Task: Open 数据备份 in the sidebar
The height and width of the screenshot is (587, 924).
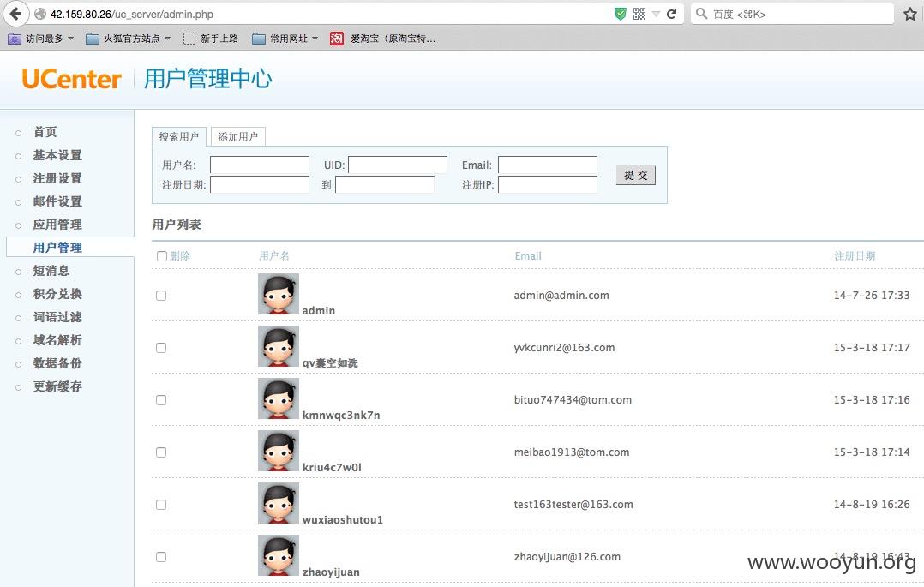Action: tap(57, 363)
